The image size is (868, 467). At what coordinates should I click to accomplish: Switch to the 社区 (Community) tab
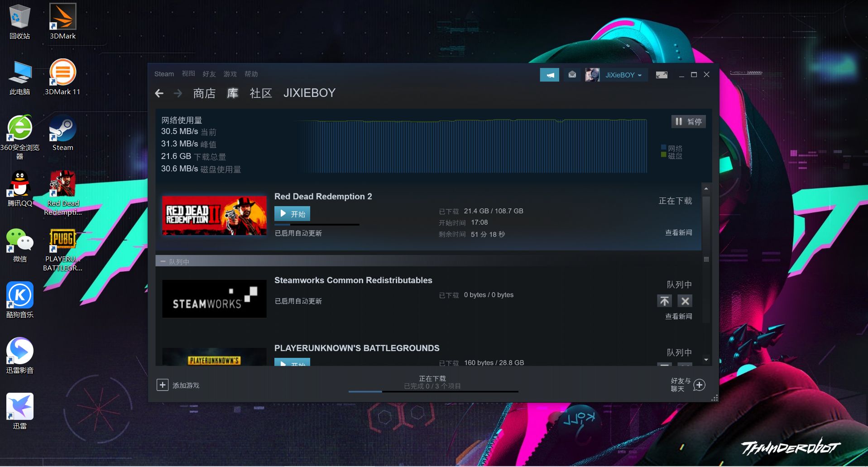click(261, 93)
